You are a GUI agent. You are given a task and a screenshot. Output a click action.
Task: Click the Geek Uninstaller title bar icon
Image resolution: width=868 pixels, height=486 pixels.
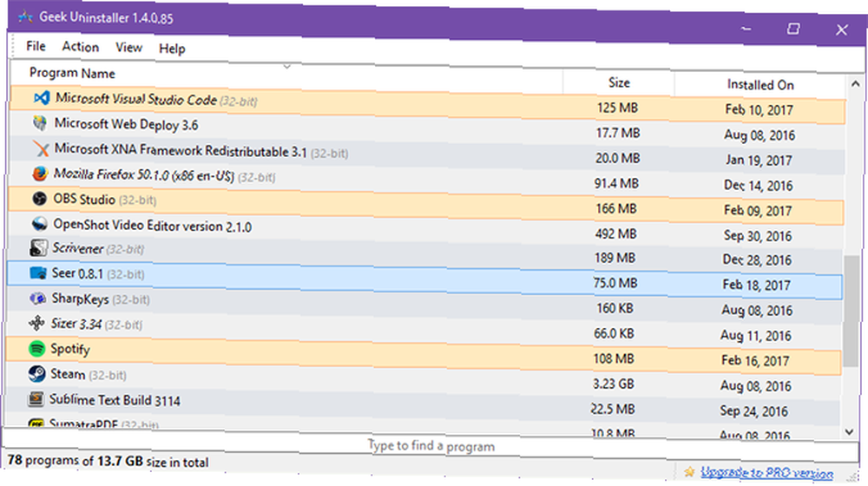(x=25, y=17)
